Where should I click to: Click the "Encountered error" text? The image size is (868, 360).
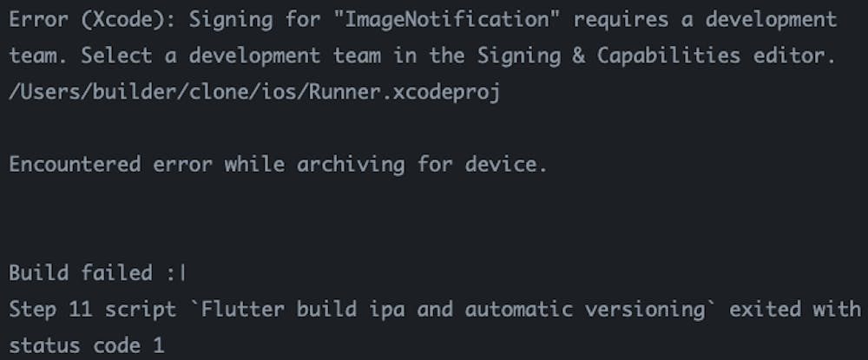[x=110, y=164]
